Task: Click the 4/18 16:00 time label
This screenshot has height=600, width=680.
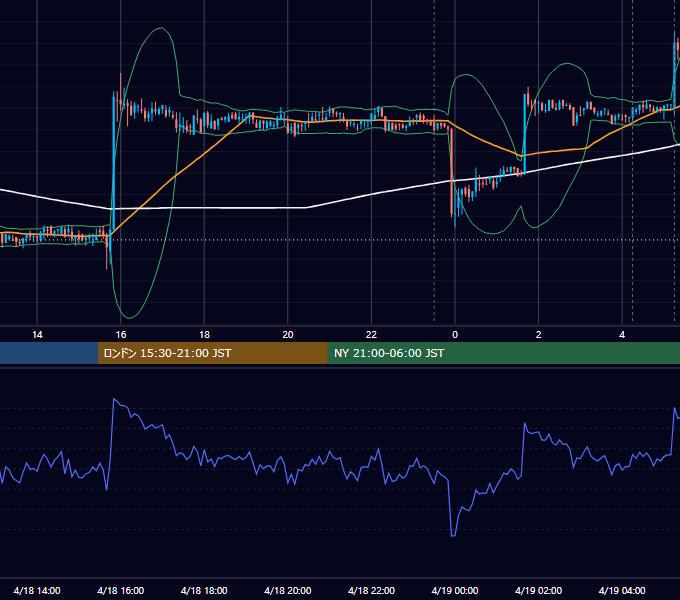Action: click(121, 590)
